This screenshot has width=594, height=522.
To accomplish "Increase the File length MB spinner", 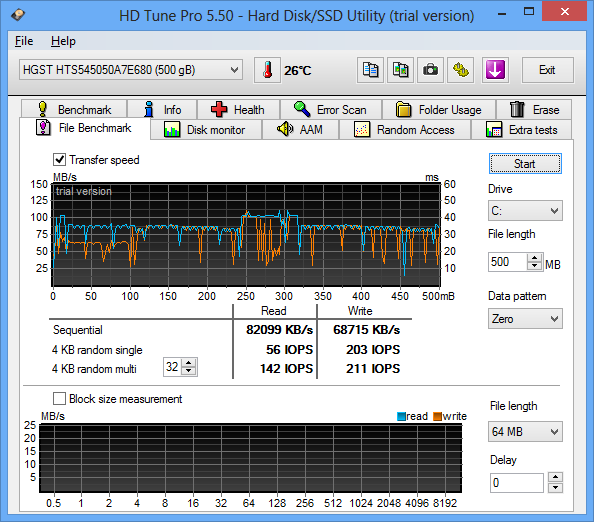I will point(535,258).
